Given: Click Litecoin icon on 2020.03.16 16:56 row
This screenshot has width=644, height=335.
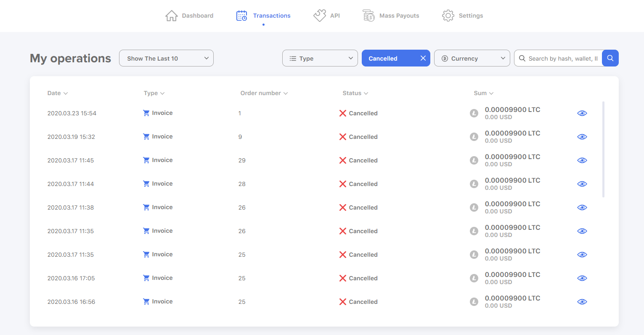Looking at the screenshot, I should (474, 302).
